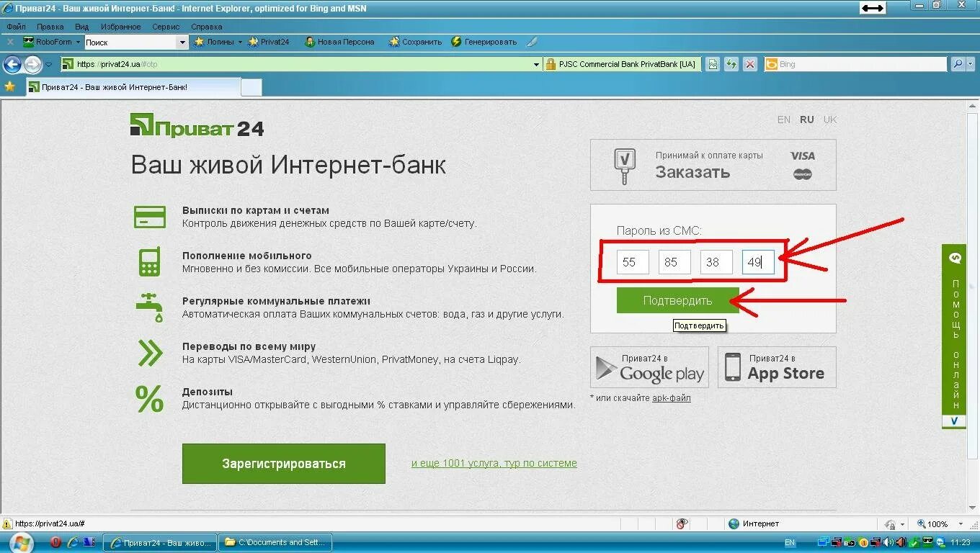
Task: Click the RoboForm Поиск search field
Action: tap(130, 42)
